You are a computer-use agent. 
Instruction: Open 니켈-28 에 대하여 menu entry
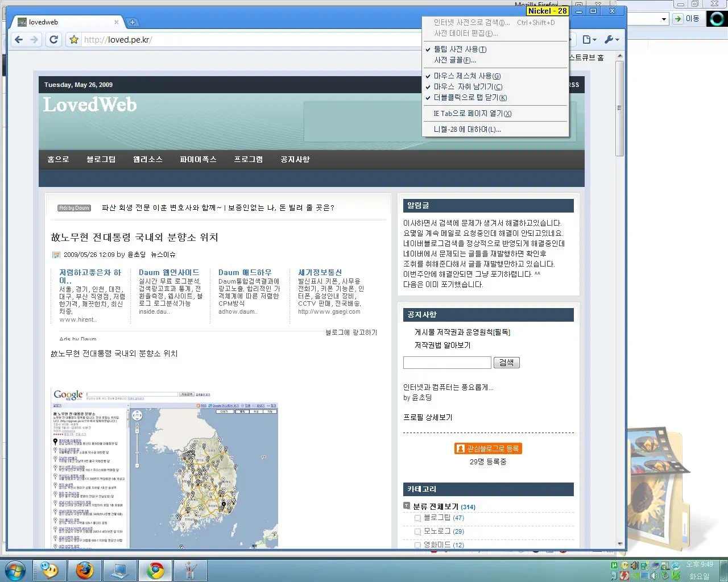(467, 130)
